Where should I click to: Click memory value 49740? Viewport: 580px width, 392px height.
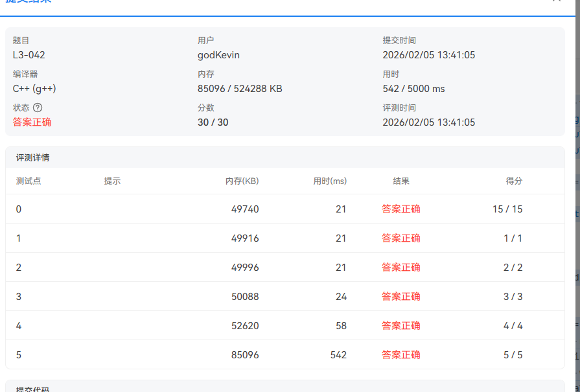[x=245, y=209]
